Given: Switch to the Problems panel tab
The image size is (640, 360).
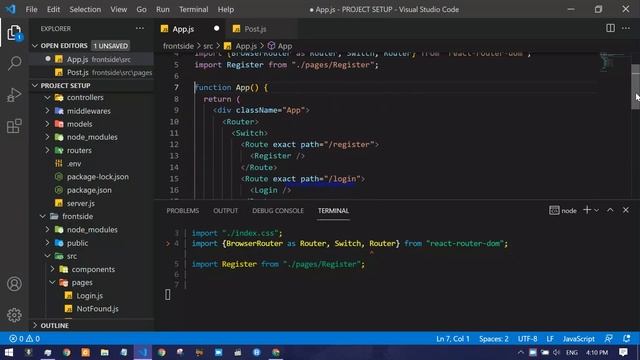Looking at the screenshot, I should (x=182, y=211).
